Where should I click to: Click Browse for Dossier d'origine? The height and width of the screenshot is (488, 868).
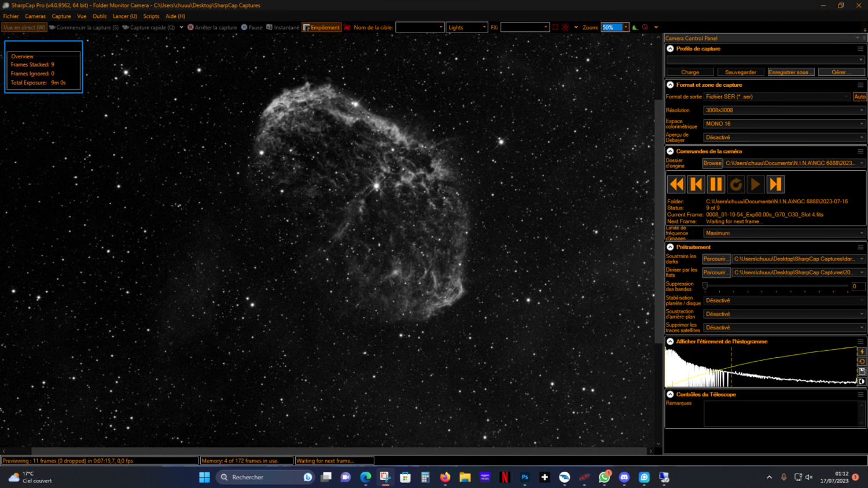pyautogui.click(x=712, y=163)
